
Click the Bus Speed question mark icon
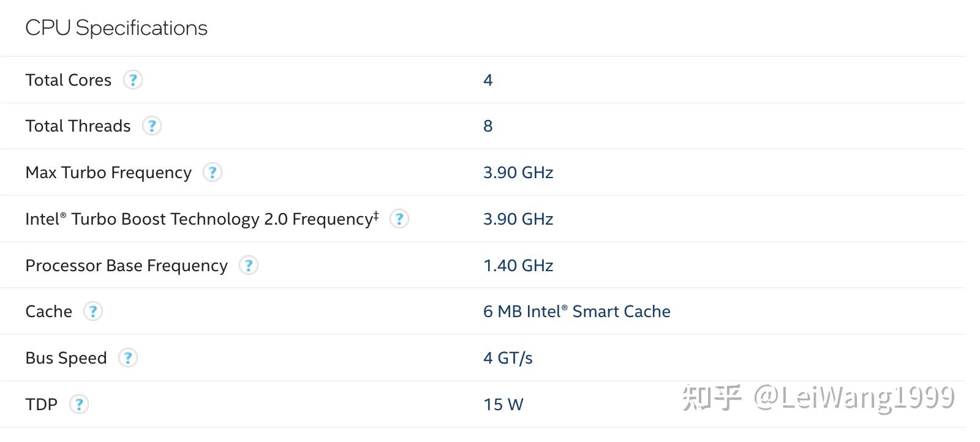127,358
